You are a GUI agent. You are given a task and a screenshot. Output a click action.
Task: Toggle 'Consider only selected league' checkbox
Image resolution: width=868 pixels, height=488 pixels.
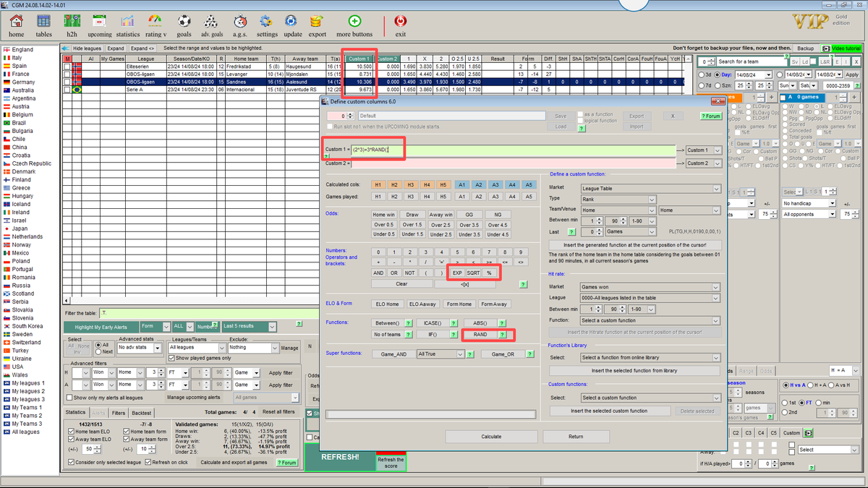coord(70,462)
